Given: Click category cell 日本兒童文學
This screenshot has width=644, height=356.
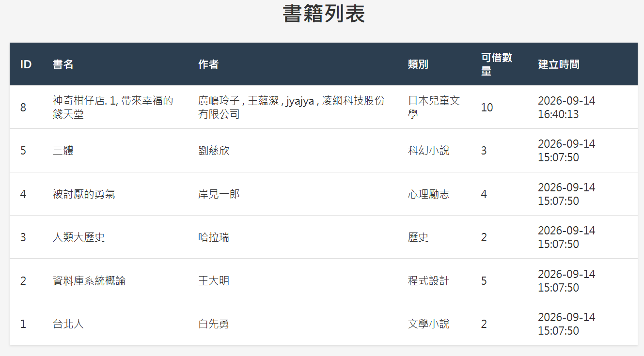Looking at the screenshot, I should point(434,108).
